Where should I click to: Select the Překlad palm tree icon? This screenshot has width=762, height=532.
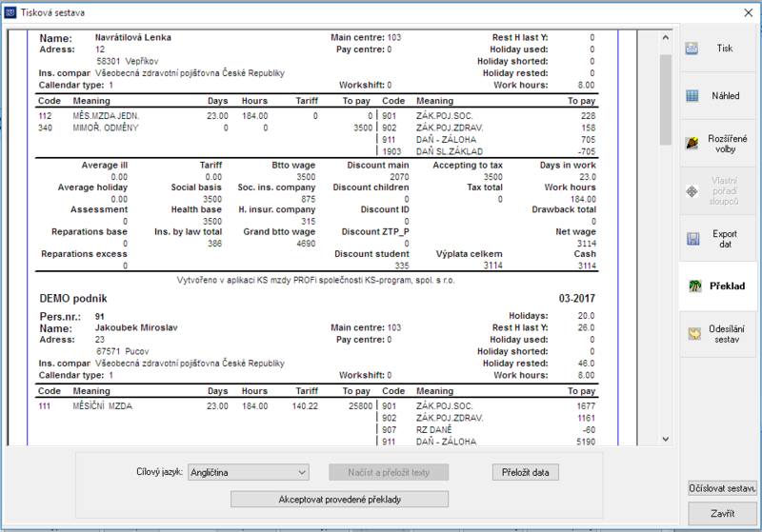pyautogui.click(x=695, y=286)
